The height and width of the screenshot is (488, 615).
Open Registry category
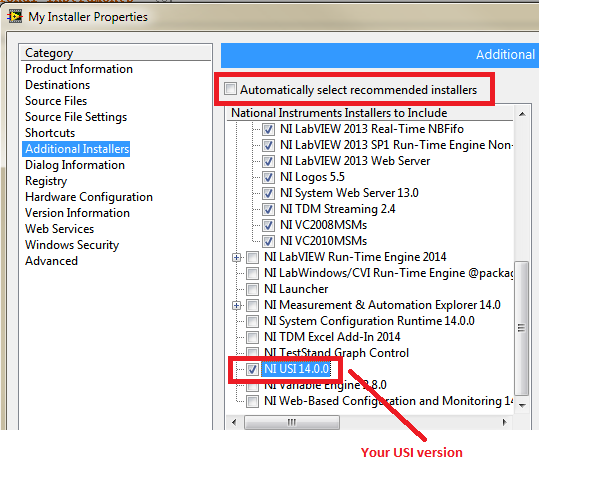[x=46, y=181]
